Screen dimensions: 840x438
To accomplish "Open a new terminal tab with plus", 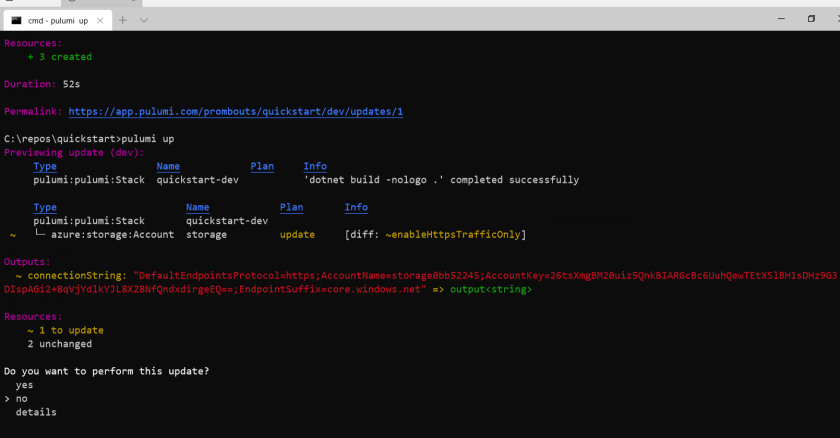I will click(x=123, y=20).
